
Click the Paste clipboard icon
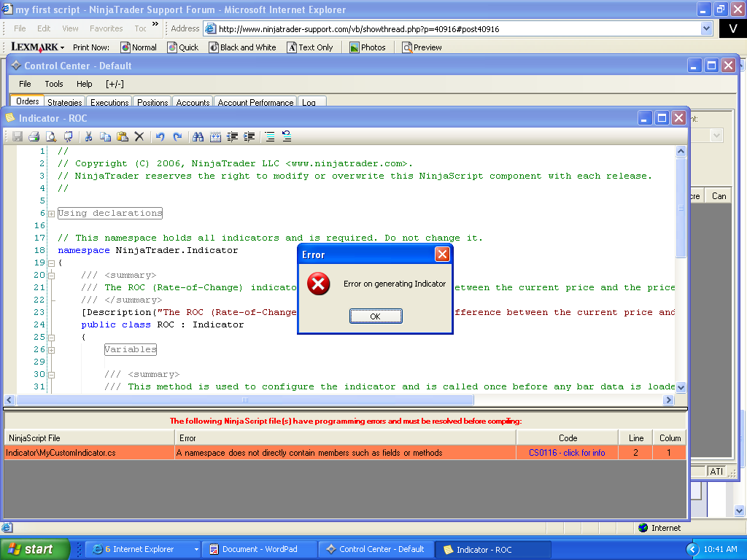pyautogui.click(x=123, y=136)
